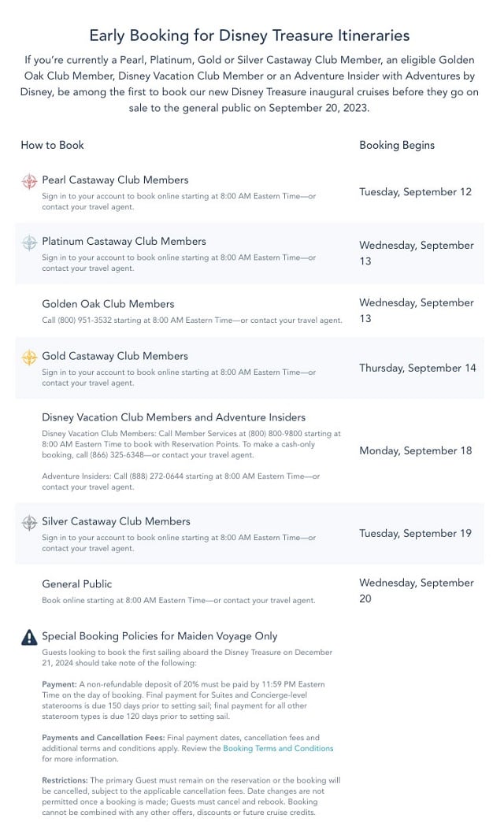This screenshot has height=837, width=504.
Task: Click the Special Booking Policies for Maiden Voyage heading
Action: click(160, 636)
